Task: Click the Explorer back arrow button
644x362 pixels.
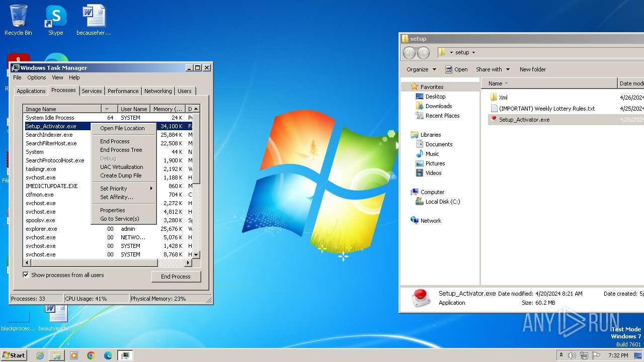Action: [410, 52]
